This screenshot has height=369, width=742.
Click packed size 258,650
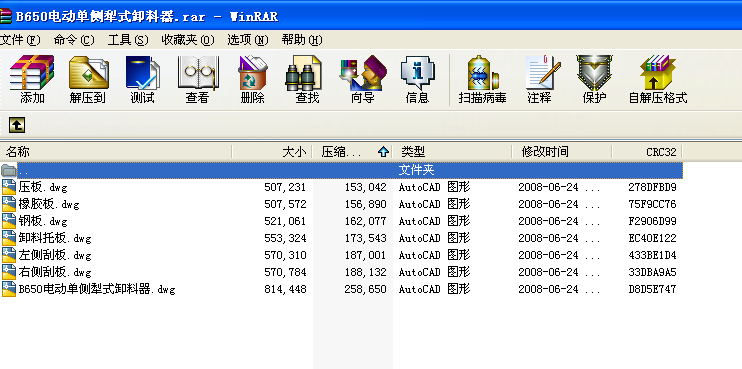[x=366, y=290]
